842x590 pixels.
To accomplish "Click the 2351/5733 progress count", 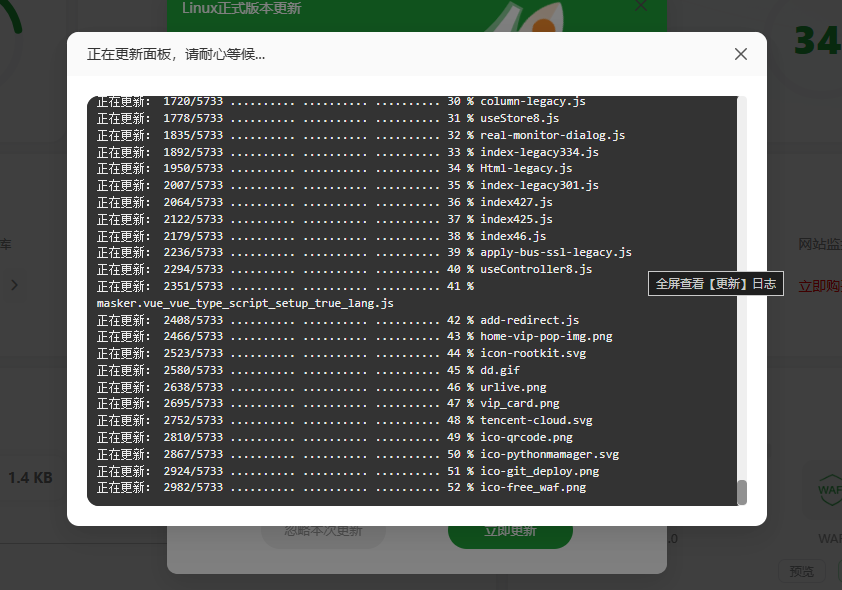I will coord(193,286).
